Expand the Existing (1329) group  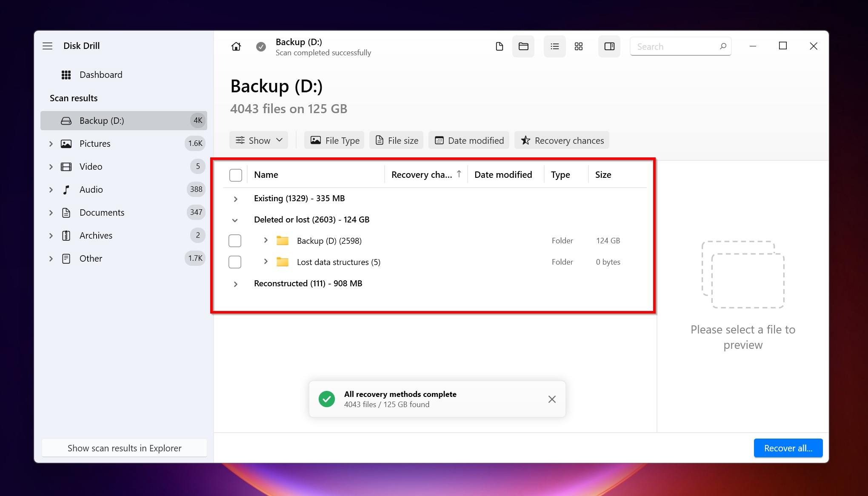tap(235, 199)
